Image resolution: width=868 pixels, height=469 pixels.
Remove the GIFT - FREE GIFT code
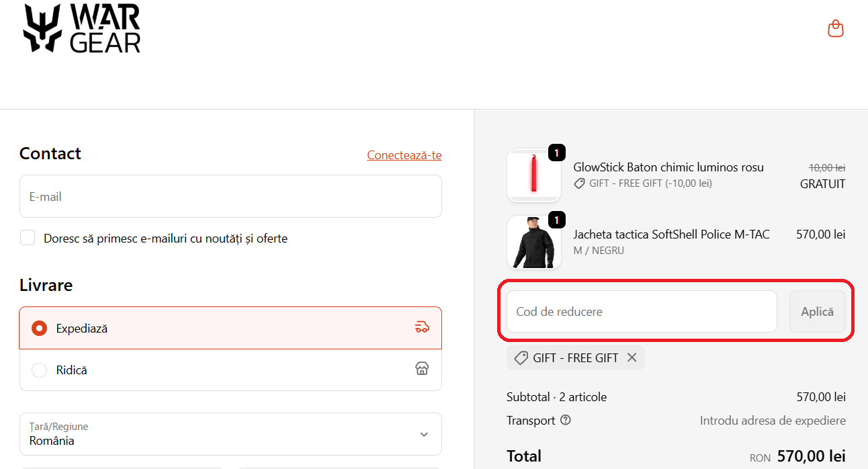click(632, 357)
